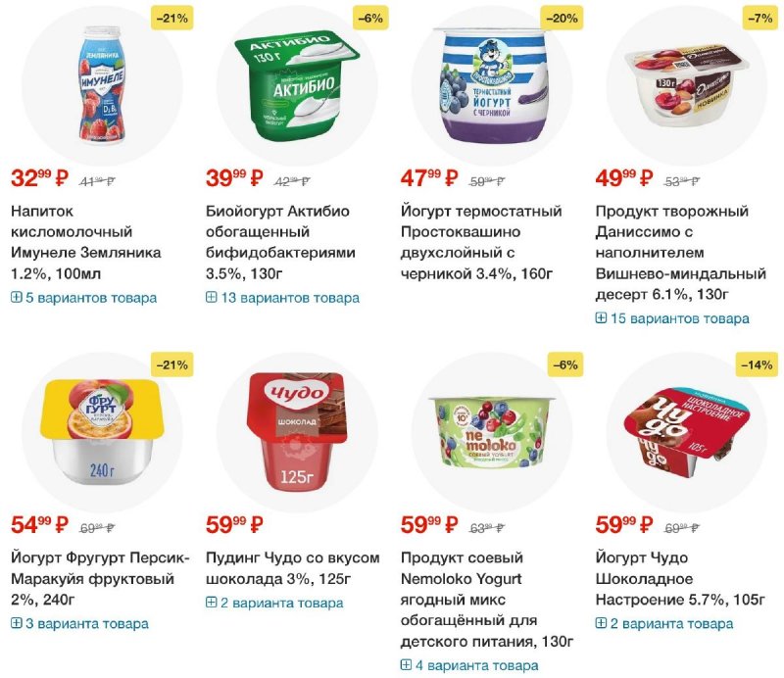The height and width of the screenshot is (678, 784).
Task: Click the plus icon beside 3 варианта товара
Action: coord(16,623)
